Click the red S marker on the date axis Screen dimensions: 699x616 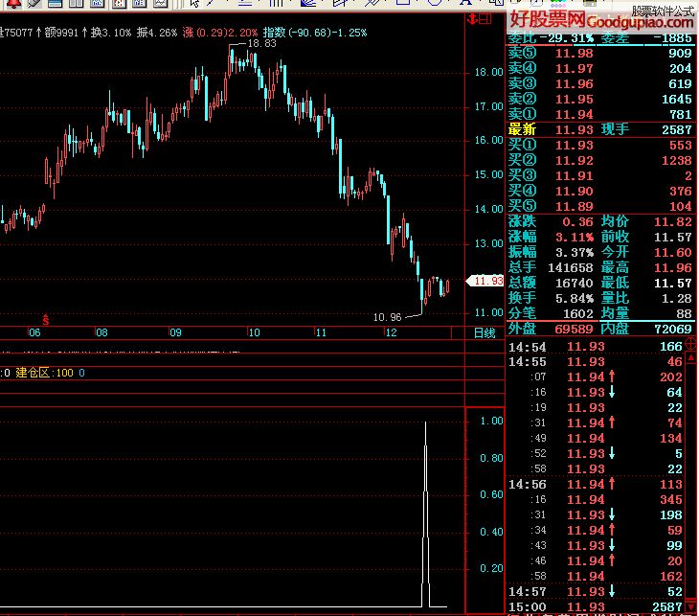point(45,318)
